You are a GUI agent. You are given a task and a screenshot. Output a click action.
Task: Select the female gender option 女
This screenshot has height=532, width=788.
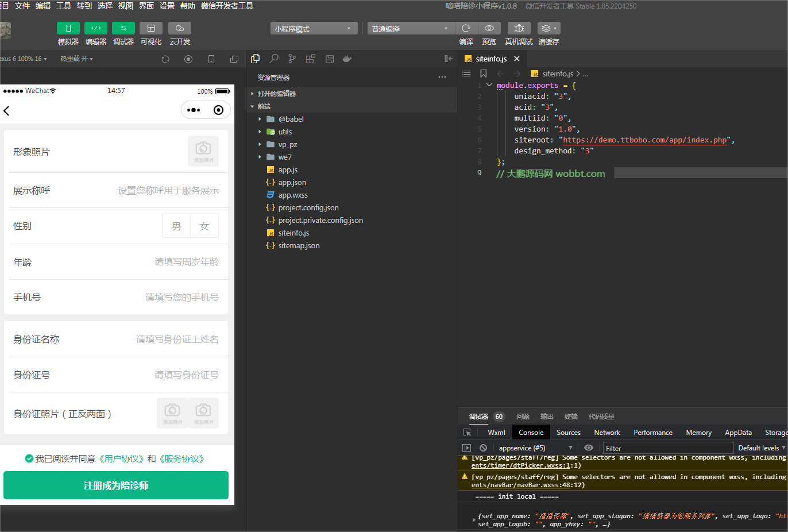(x=204, y=226)
